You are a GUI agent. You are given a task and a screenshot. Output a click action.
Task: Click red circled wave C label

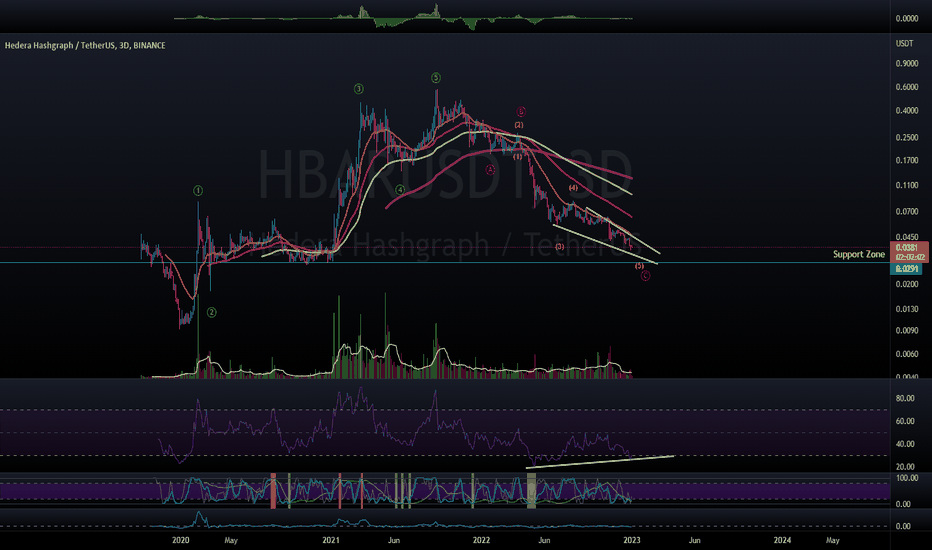[x=646, y=276]
